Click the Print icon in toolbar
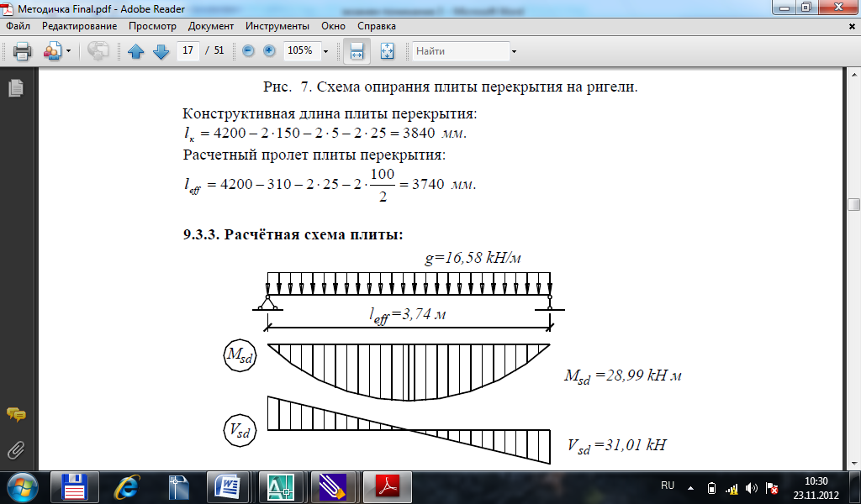861x504 pixels. 22,51
